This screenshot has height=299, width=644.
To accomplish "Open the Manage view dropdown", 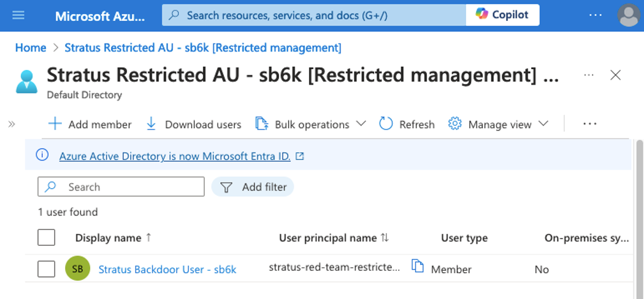I will coord(498,124).
